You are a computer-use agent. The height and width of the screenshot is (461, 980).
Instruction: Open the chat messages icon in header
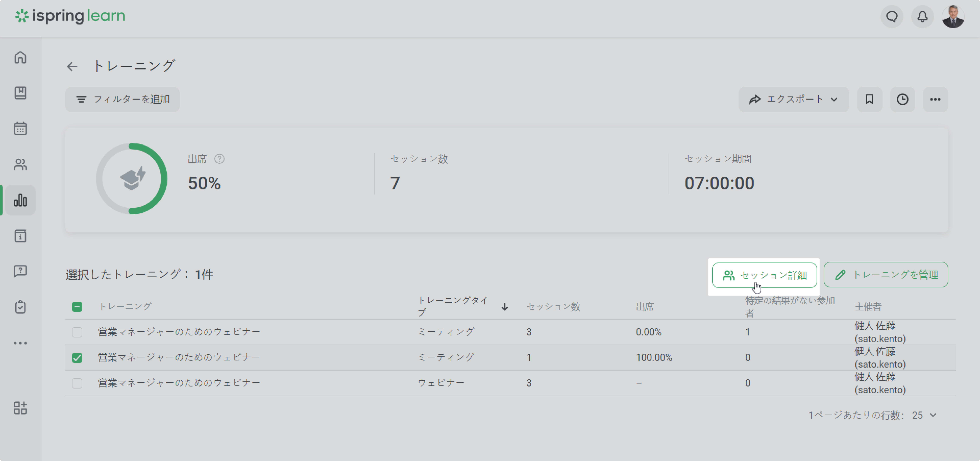(x=892, y=17)
